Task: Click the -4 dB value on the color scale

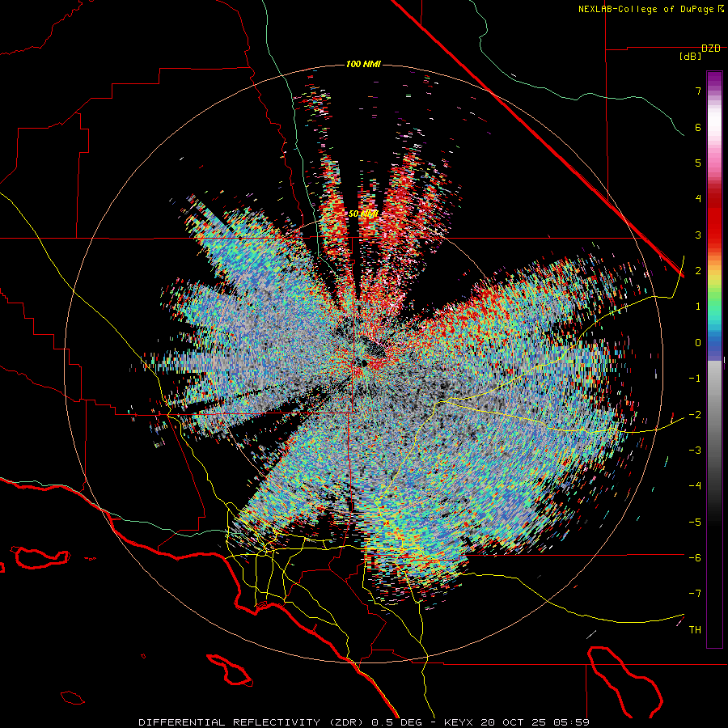Action: [x=695, y=486]
